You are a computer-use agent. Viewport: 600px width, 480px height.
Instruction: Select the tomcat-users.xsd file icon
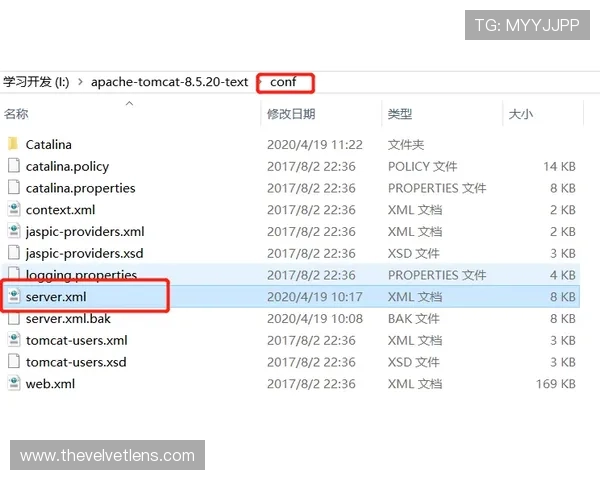coord(14,362)
